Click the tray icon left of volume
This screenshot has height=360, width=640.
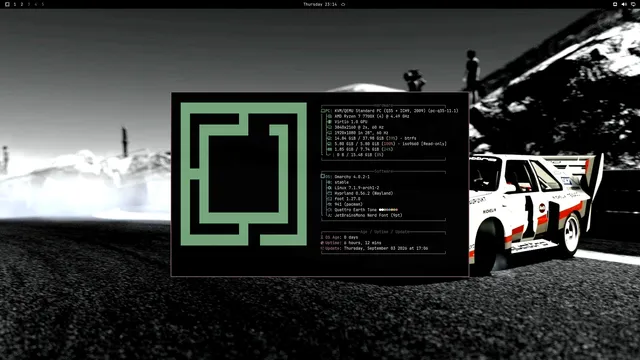pos(615,4)
